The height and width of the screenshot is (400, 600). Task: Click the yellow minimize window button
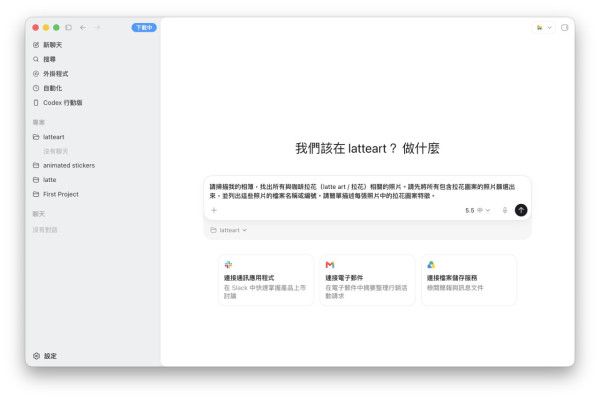tap(46, 28)
